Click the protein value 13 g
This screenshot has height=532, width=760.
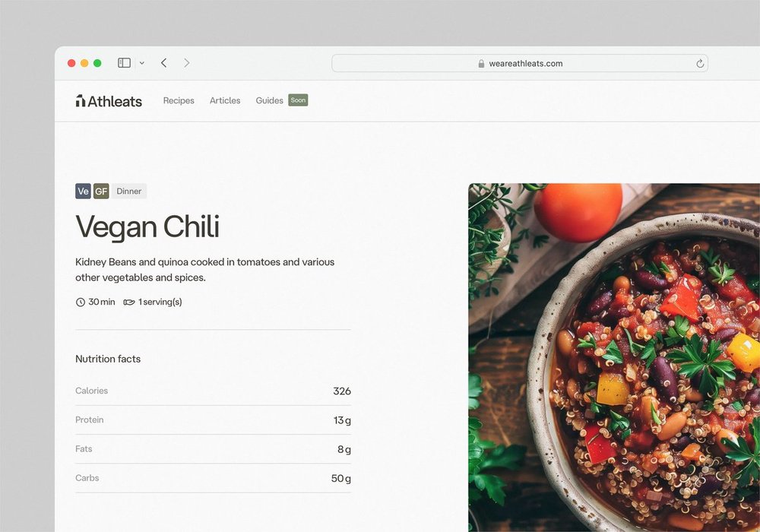[342, 420]
